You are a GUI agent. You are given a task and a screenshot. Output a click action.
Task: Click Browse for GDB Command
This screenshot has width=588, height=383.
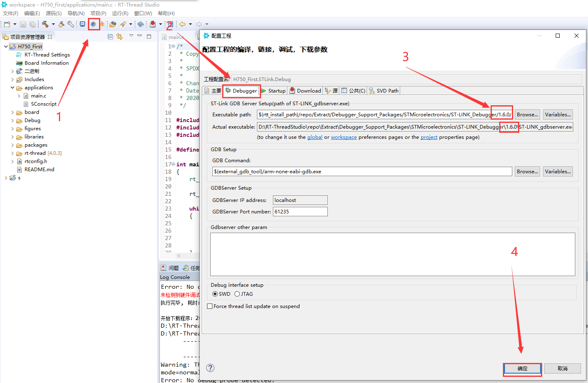coord(527,172)
